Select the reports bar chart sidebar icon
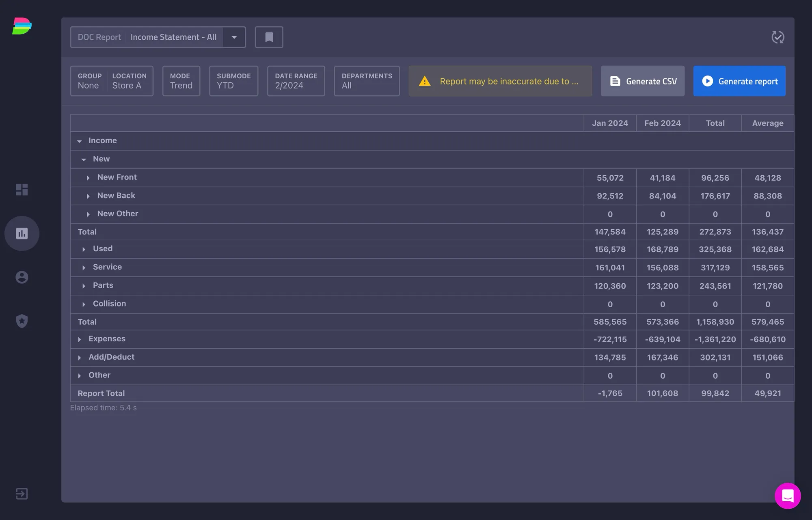Screen dimensions: 812x520 coord(22,233)
